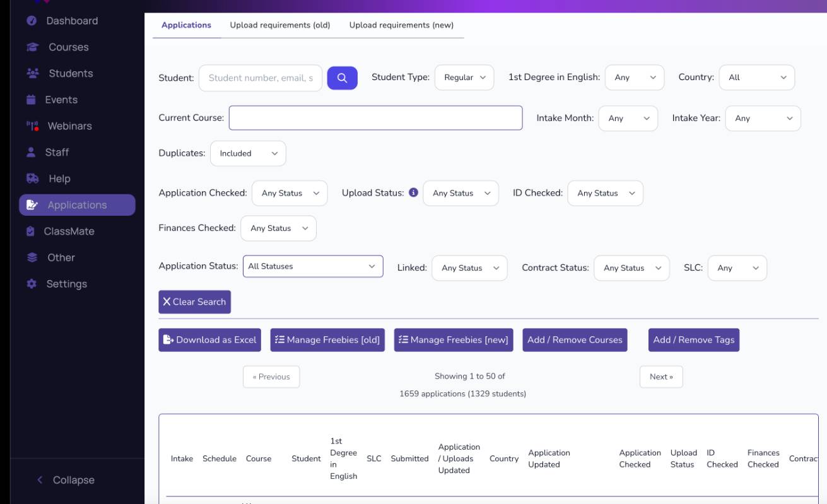Focus the Student search input field

coord(261,78)
